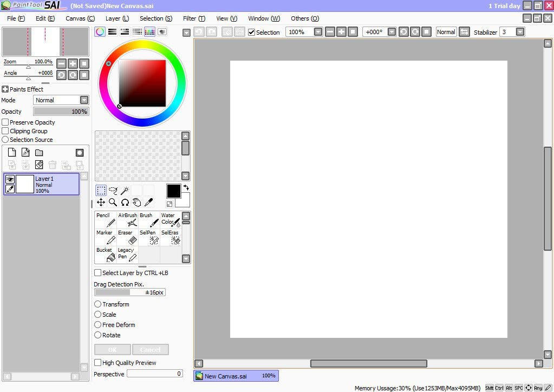
Task: Select the Lasso selection tool
Action: coord(113,190)
